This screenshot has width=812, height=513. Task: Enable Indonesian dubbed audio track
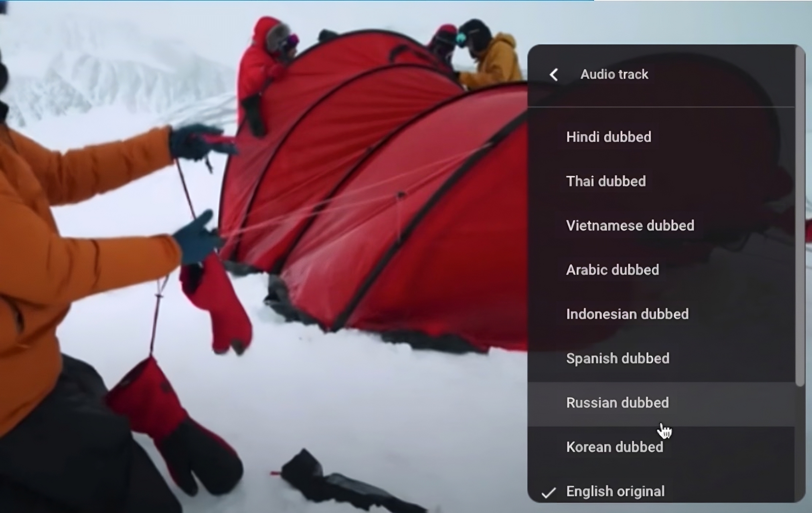point(628,314)
